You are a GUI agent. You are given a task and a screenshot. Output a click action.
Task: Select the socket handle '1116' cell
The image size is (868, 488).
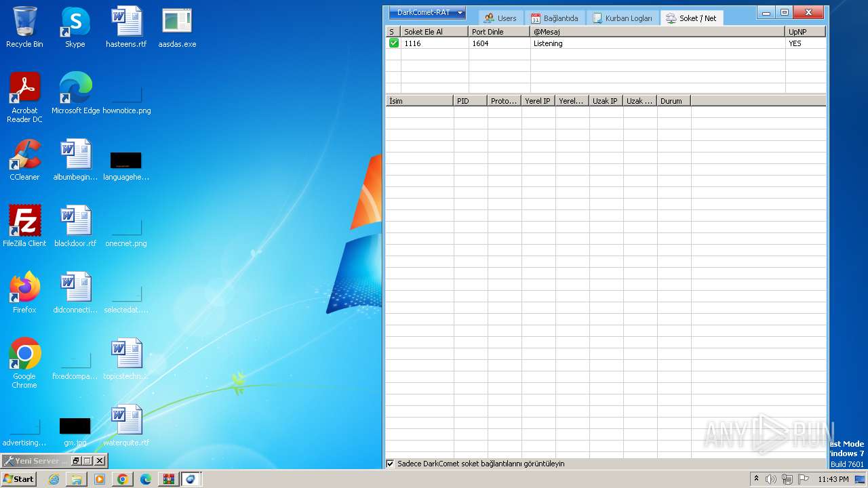[435, 43]
